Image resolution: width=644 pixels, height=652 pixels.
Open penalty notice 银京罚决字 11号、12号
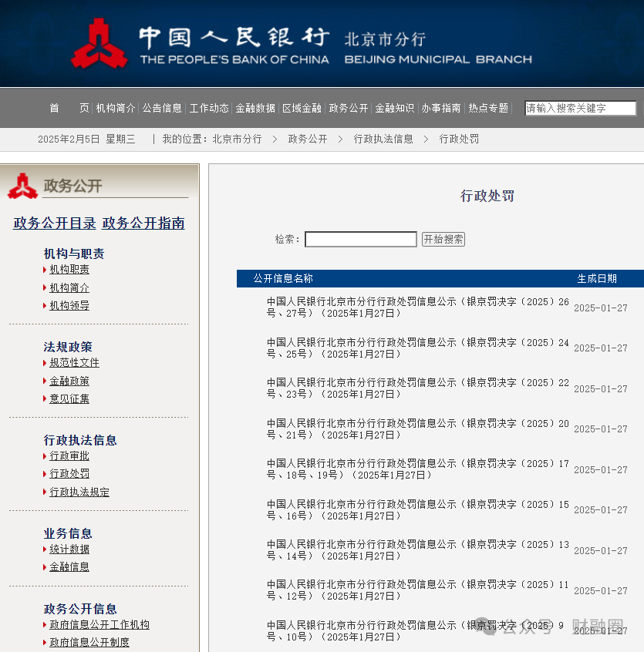tap(418, 590)
